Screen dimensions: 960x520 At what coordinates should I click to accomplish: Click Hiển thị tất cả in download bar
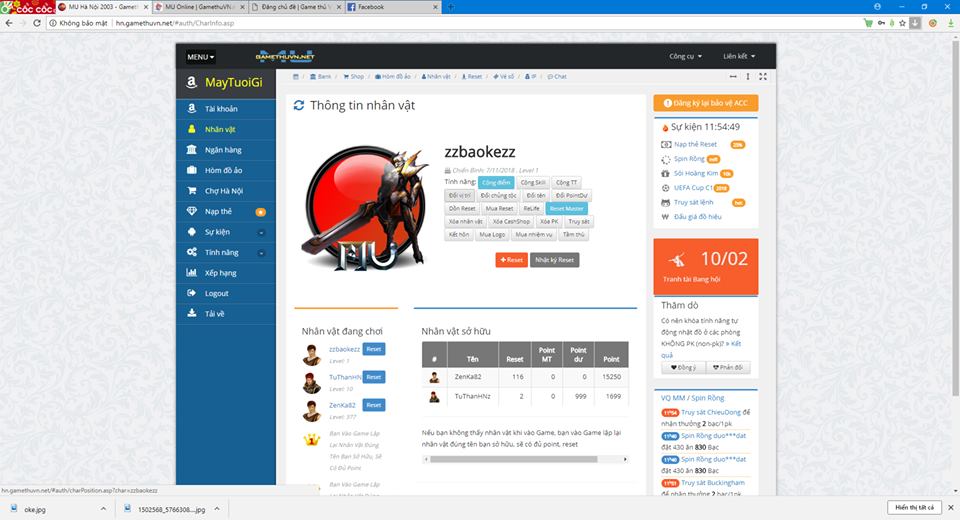914,508
